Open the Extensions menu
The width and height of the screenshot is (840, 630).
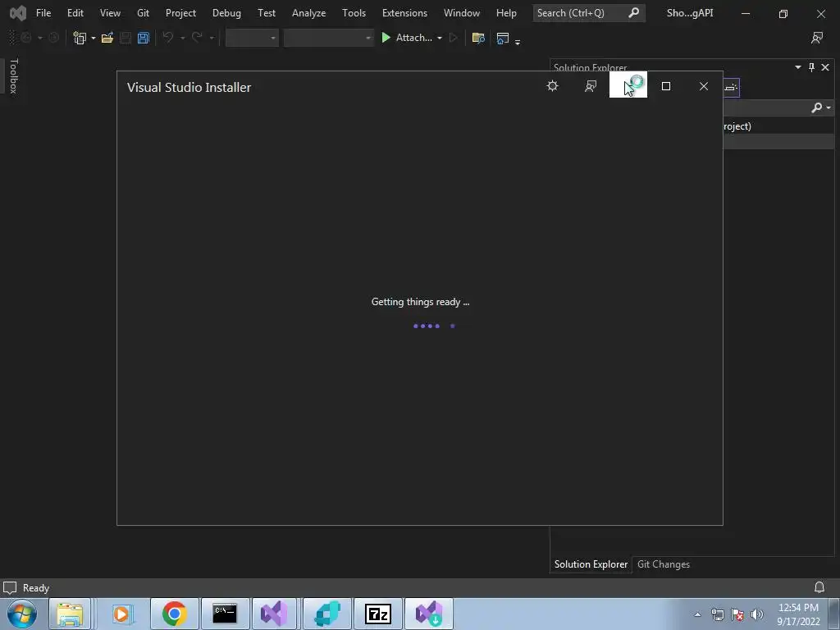tap(404, 13)
